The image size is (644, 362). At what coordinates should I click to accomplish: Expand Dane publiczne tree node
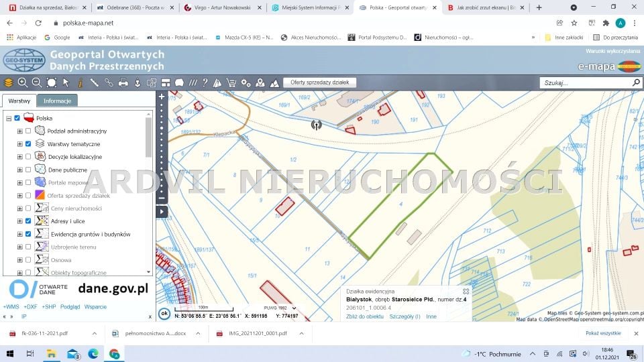pyautogui.click(x=19, y=170)
